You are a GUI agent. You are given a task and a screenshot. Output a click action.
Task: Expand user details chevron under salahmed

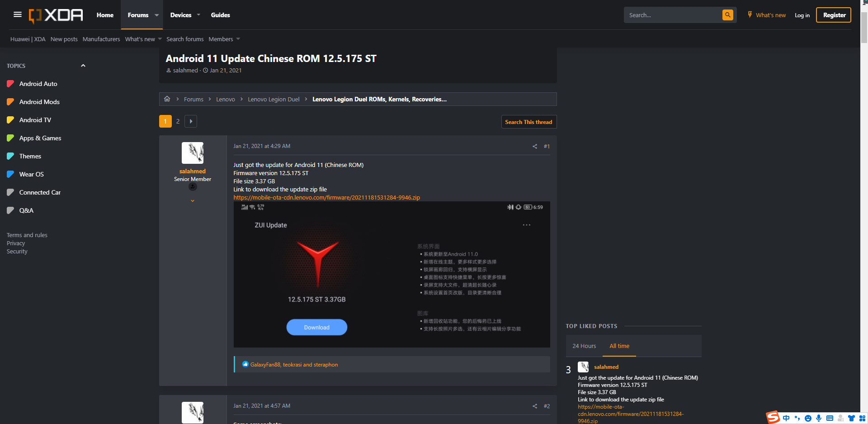coord(193,201)
